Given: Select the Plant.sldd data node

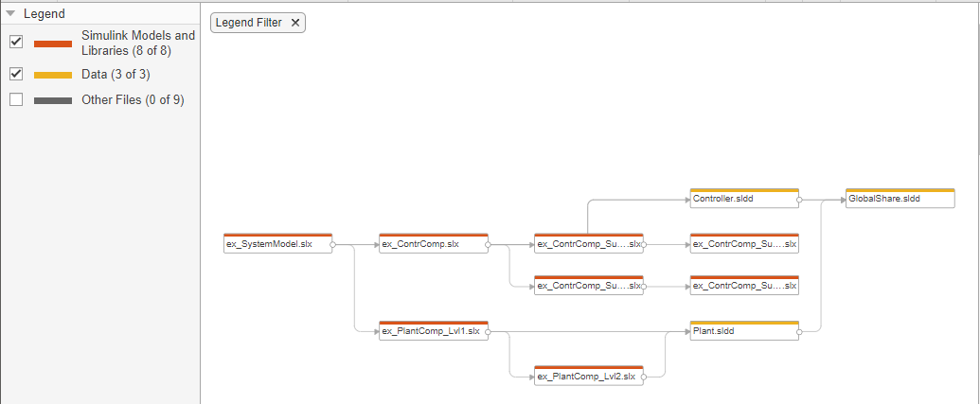Looking at the screenshot, I should 743,331.
